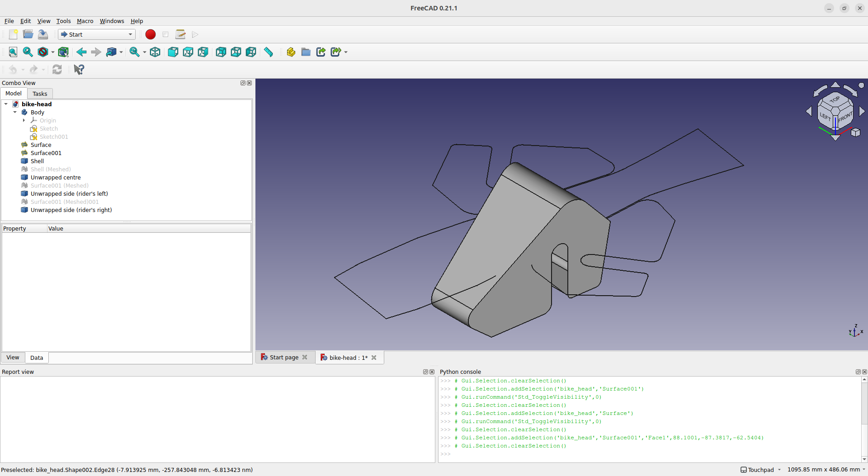Viewport: 868px width, 476px height.
Task: Switch to the Start page tab
Action: (x=284, y=357)
